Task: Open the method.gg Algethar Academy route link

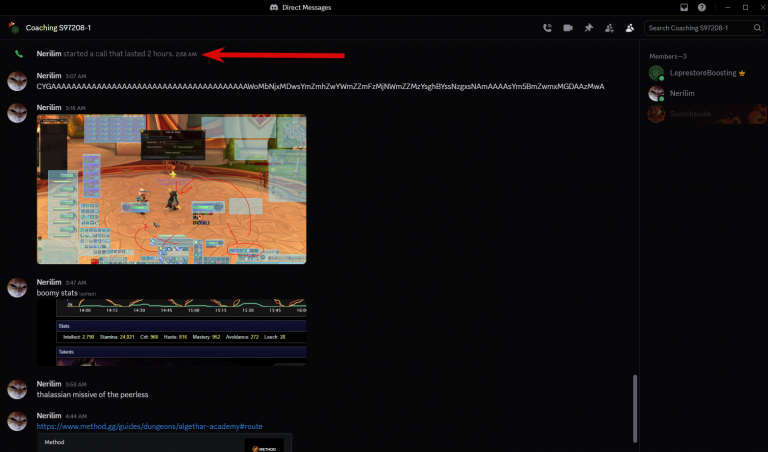Action: (149, 427)
